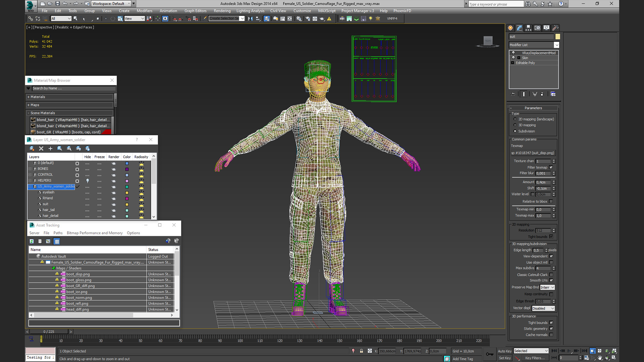Viewport: 644px width, 362px height.
Task: Click the Save file icon
Action: pyautogui.click(x=57, y=4)
